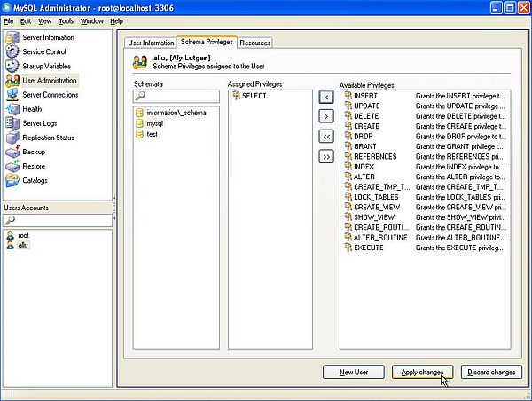Click allu user account icon
Screen dimensions: 532x401
coord(11,245)
